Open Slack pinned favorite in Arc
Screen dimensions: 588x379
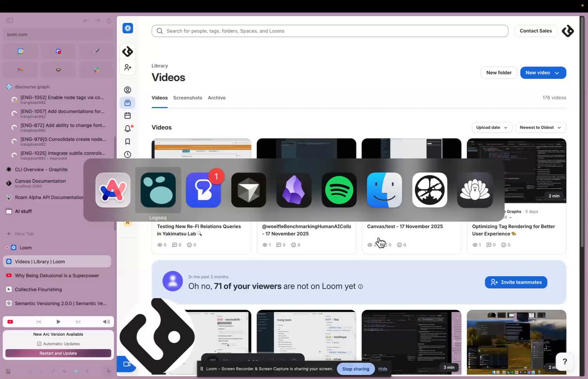(96, 70)
